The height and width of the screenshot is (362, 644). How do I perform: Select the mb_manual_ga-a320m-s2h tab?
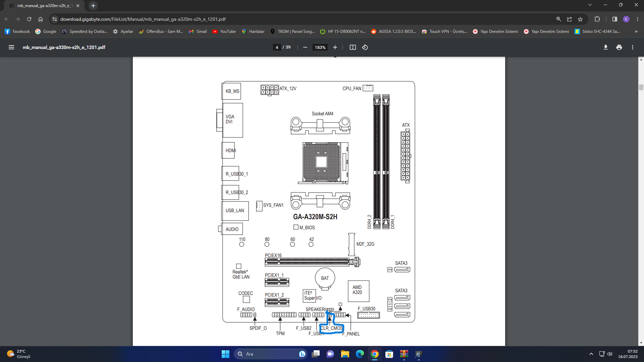click(44, 6)
